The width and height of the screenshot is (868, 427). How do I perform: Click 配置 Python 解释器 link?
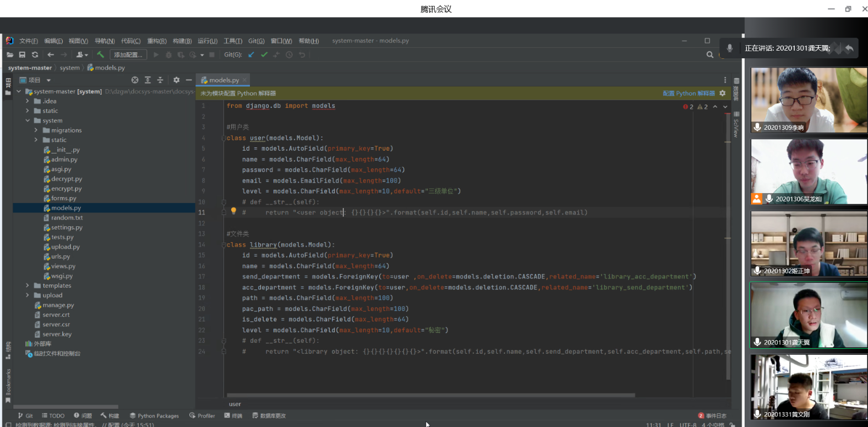point(689,94)
